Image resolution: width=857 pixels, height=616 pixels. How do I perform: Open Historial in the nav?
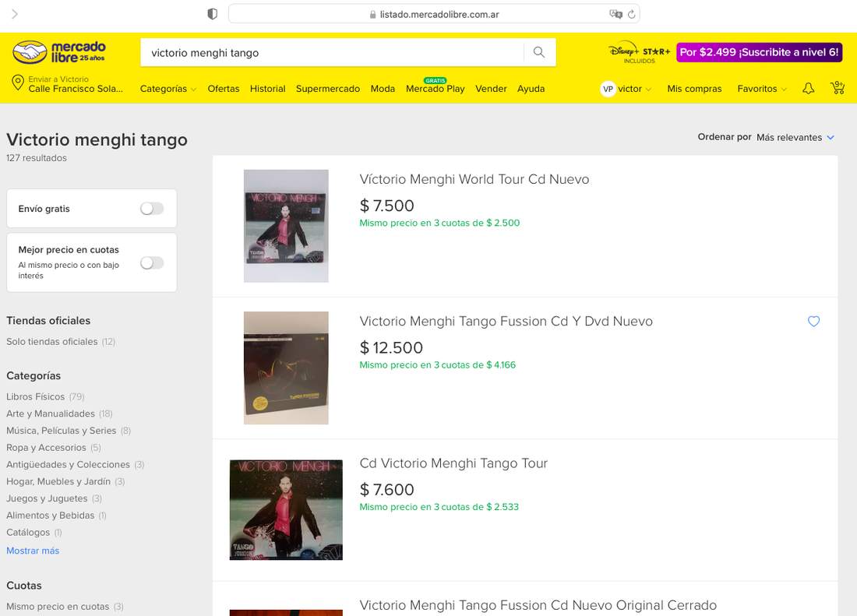click(x=268, y=89)
